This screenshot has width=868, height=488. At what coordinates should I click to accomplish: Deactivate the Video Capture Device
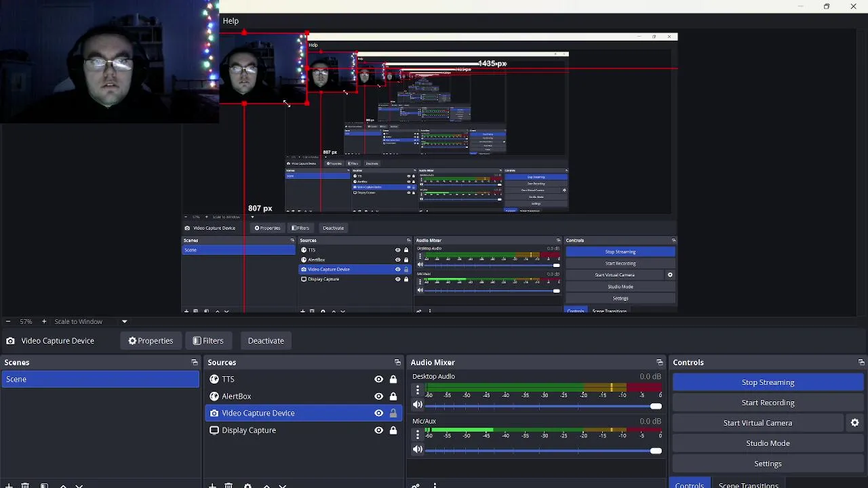266,340
